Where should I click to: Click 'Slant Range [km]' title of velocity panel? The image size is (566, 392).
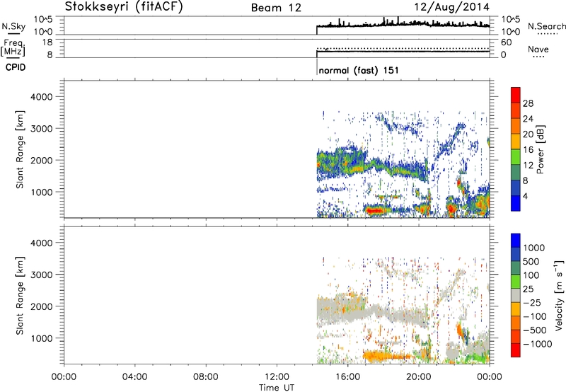(20, 296)
